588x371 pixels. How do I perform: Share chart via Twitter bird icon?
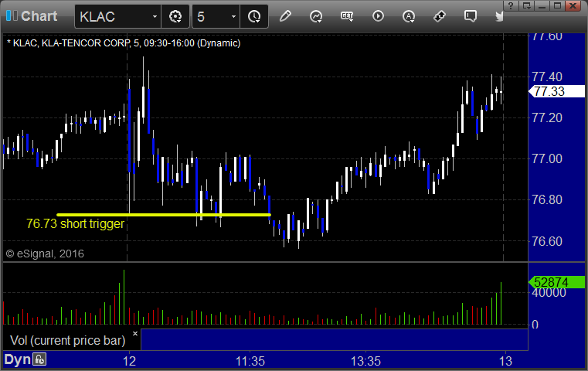499,16
